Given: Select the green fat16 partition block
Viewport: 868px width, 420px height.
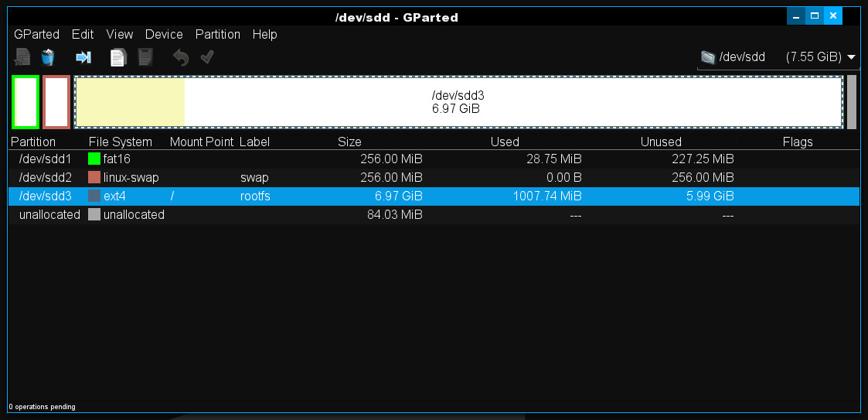Looking at the screenshot, I should 26,102.
